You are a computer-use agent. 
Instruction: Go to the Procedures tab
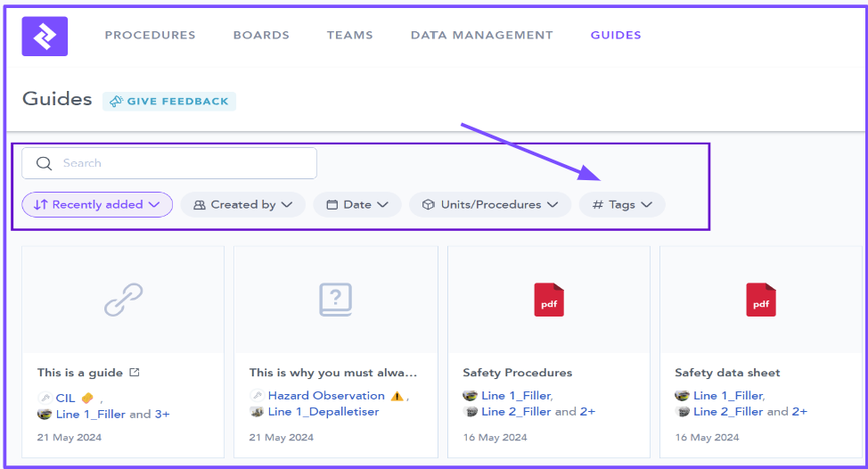click(150, 36)
